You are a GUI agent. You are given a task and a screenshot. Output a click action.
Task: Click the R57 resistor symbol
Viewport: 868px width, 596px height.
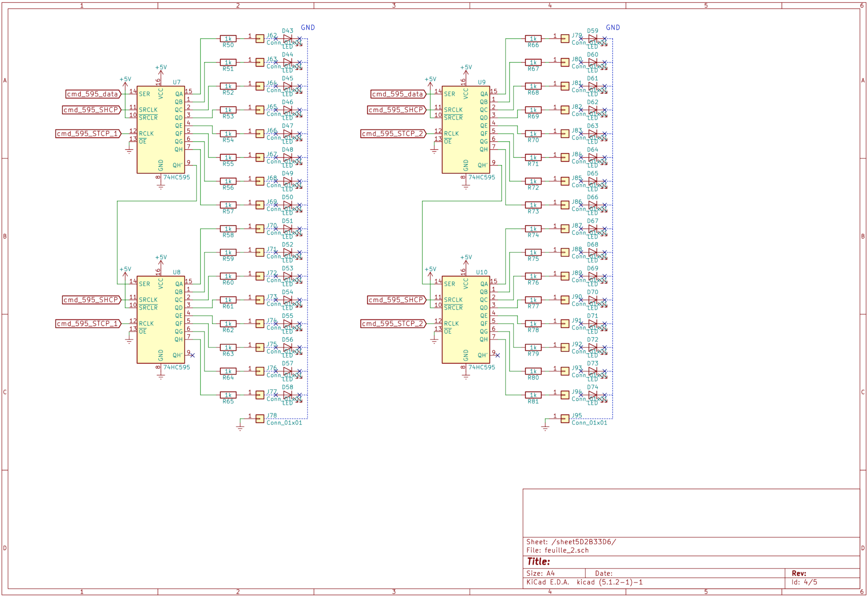pos(228,205)
